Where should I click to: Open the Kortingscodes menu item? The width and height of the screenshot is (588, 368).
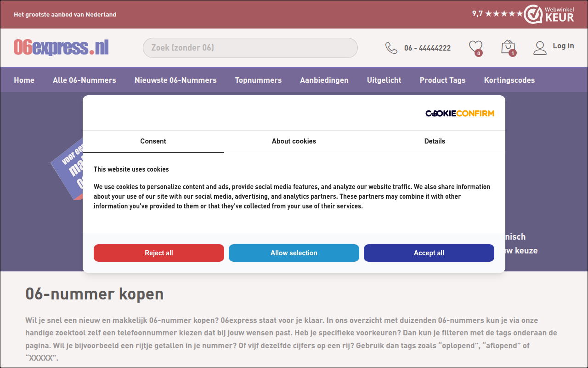pos(509,80)
